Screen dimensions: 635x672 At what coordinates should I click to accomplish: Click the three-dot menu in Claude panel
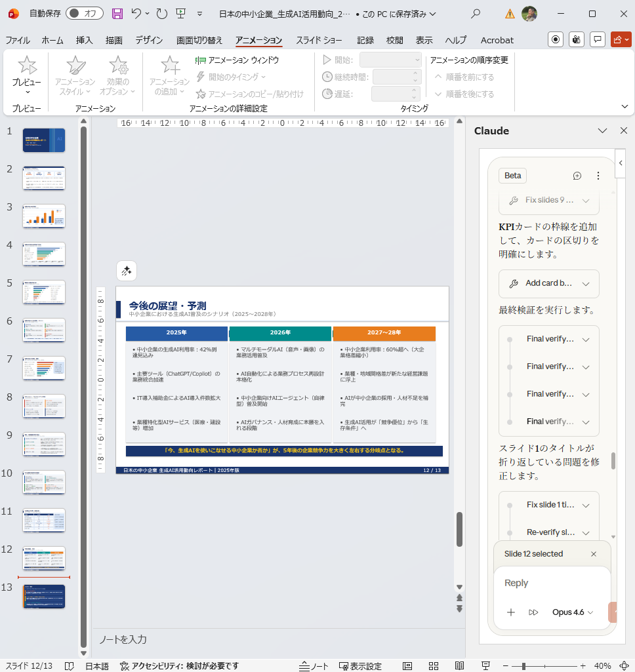pos(598,176)
